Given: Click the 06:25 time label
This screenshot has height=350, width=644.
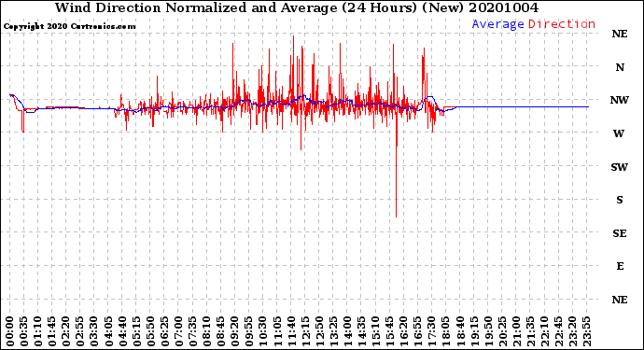Looking at the screenshot, I should tap(164, 331).
